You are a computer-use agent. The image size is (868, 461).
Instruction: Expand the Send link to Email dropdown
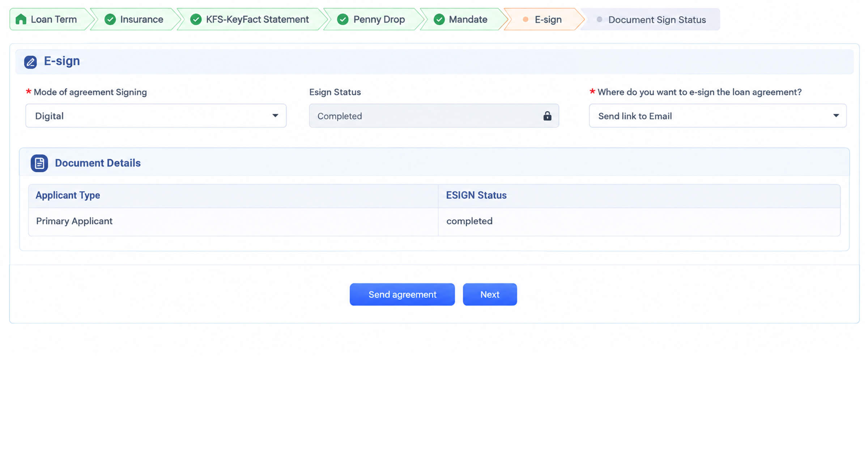click(x=718, y=116)
